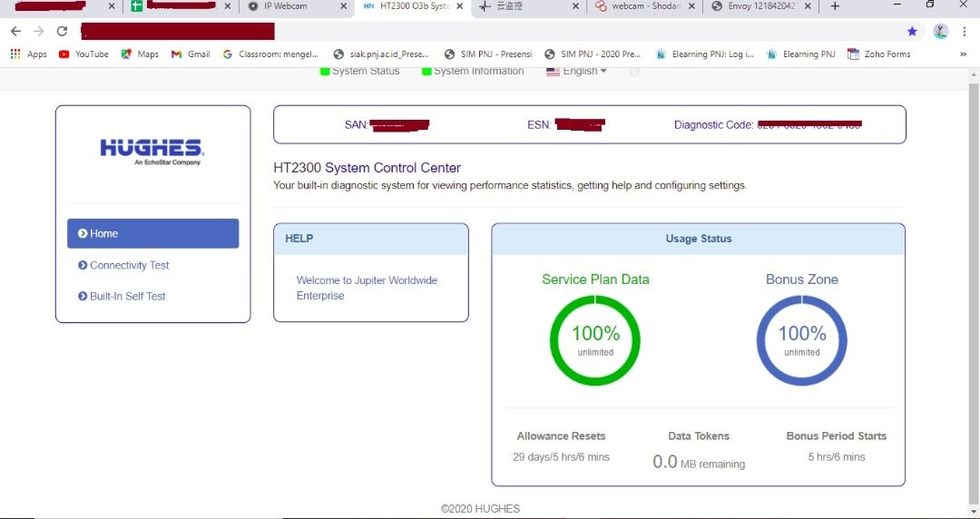This screenshot has height=519, width=980.
Task: Click the Hughes logo in the sidebar
Action: (152, 150)
